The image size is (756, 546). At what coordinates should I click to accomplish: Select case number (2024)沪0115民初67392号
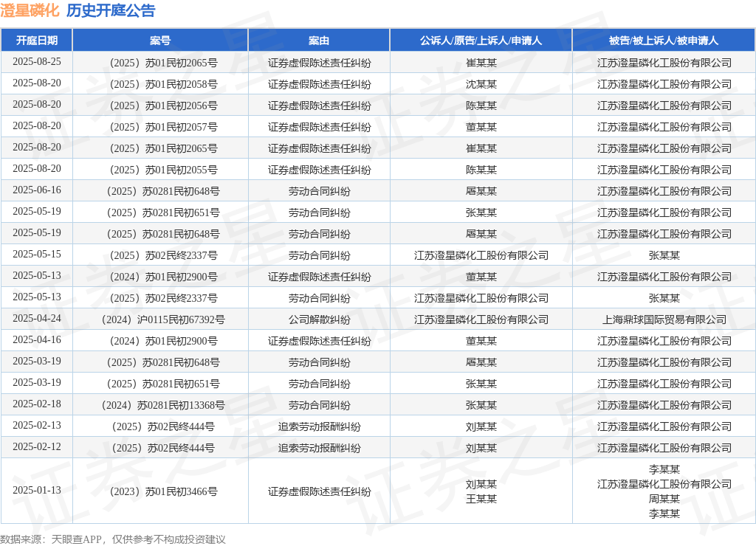pos(163,319)
